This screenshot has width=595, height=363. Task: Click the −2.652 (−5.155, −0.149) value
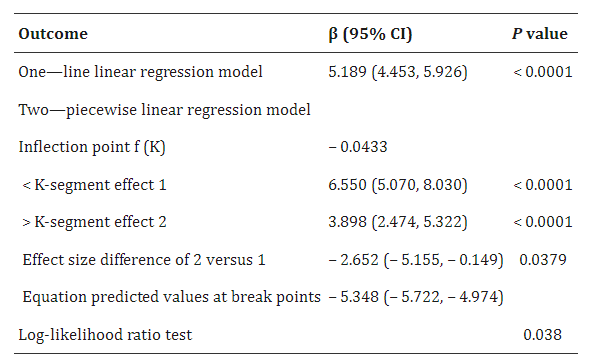416,260
